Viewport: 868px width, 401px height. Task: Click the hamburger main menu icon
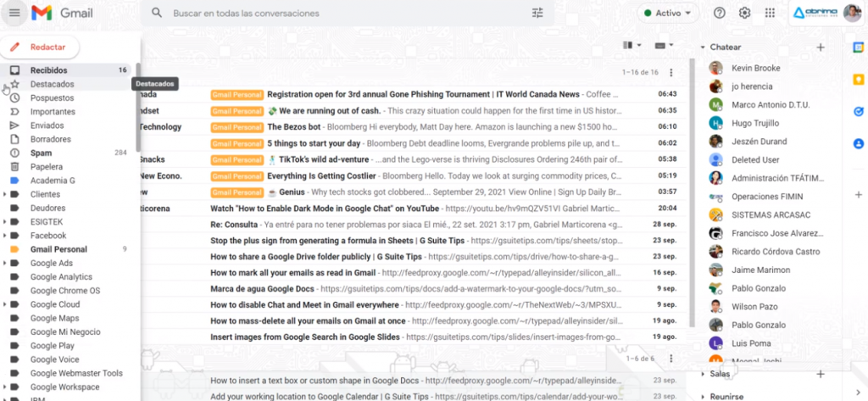(14, 13)
